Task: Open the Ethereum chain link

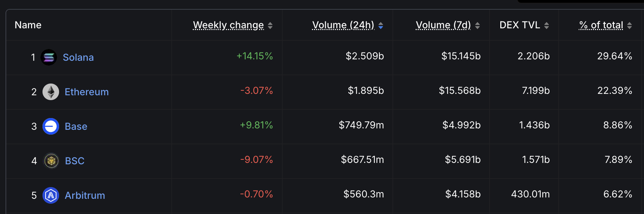Action: [87, 92]
